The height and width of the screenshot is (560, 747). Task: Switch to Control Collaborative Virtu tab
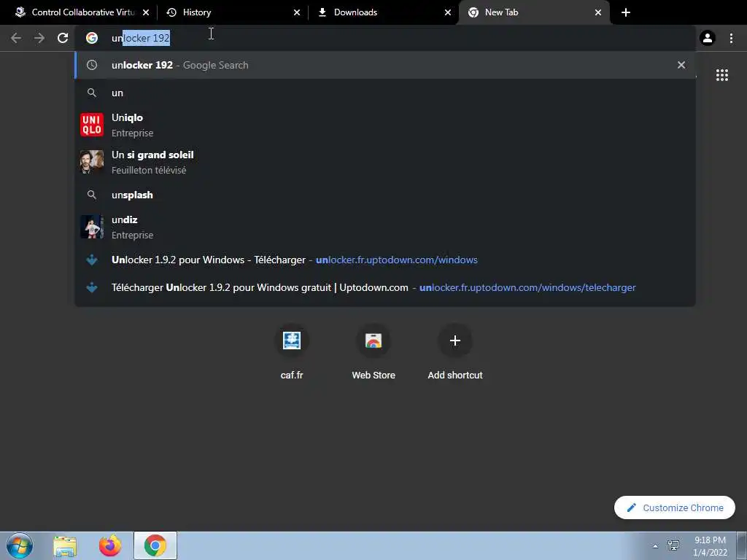click(81, 12)
